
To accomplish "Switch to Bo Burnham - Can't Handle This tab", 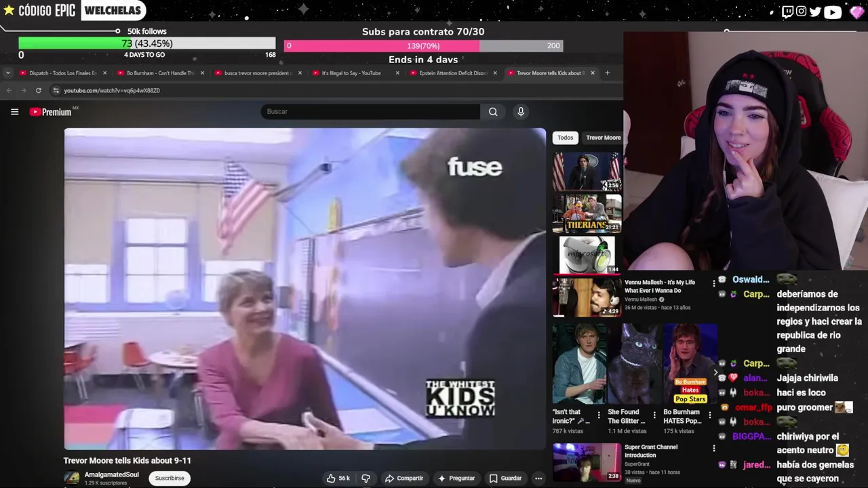I will tap(160, 73).
